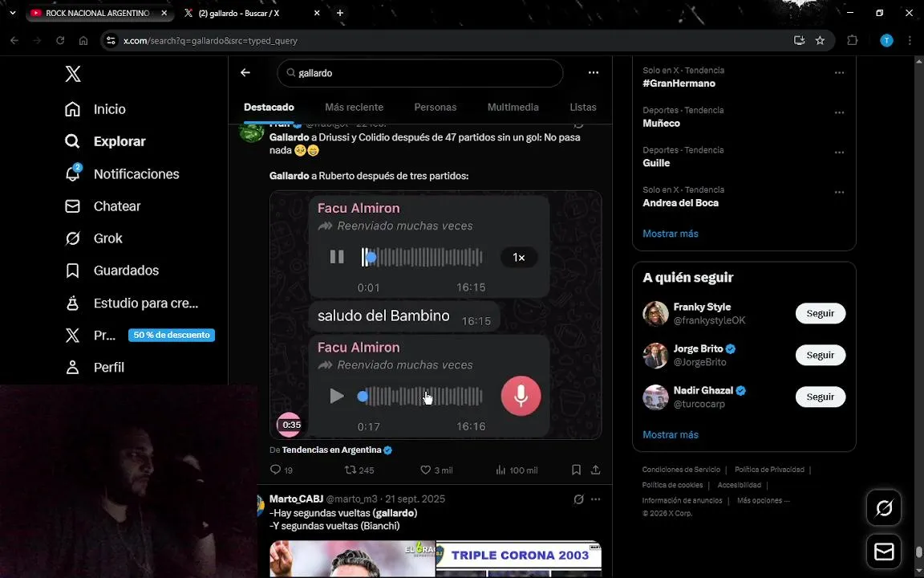
Task: Open Guardados bookmarks
Action: tap(111, 271)
